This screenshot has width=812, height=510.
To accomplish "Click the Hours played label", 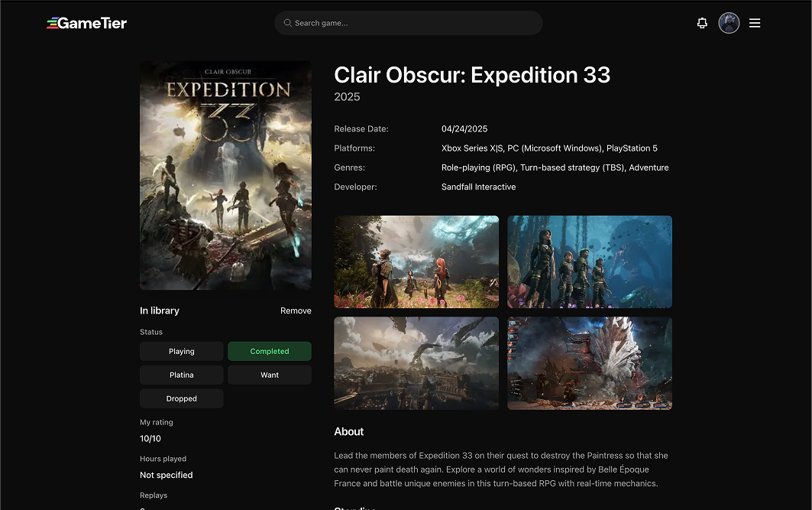I will click(163, 459).
